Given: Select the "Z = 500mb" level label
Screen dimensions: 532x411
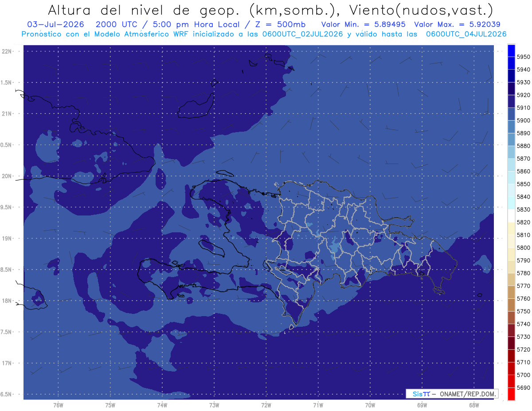Looking at the screenshot, I should click(x=280, y=24).
